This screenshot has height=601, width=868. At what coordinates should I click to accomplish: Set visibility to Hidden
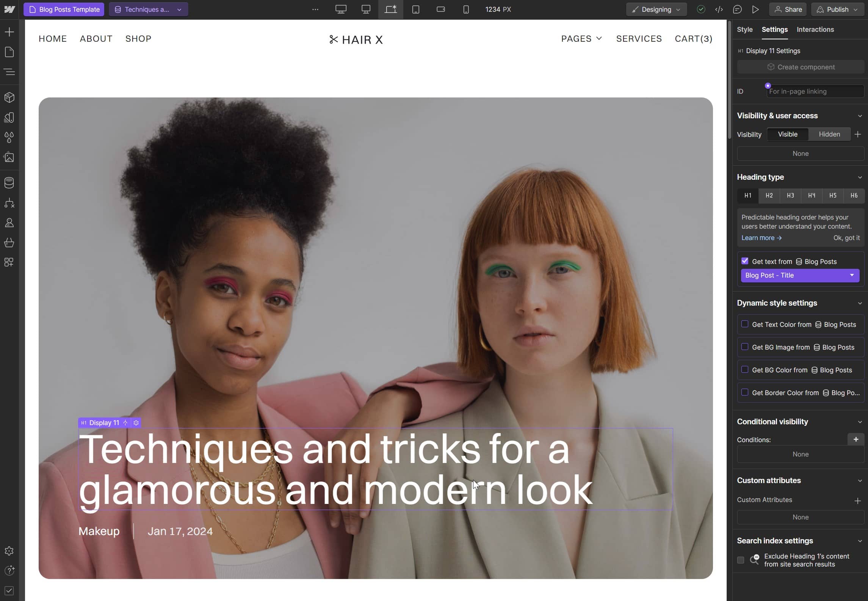click(829, 134)
